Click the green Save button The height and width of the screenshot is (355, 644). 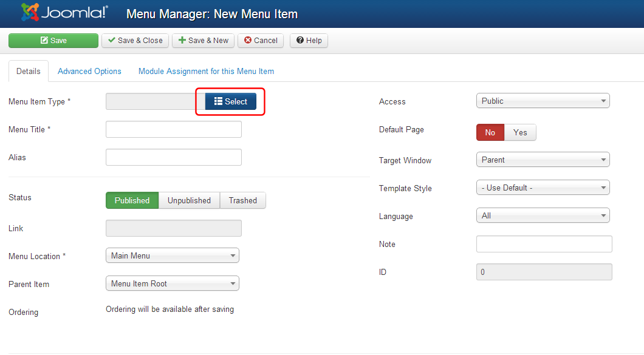point(53,41)
